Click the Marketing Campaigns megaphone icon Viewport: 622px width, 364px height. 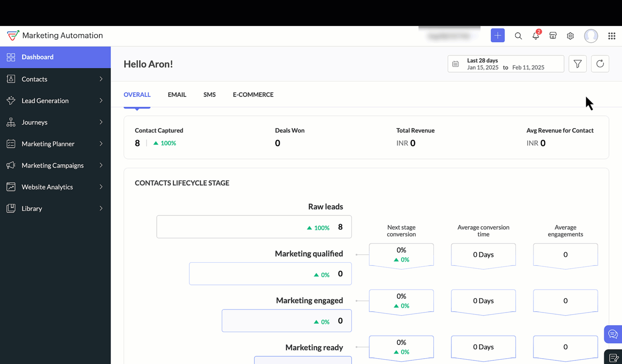[x=11, y=165]
